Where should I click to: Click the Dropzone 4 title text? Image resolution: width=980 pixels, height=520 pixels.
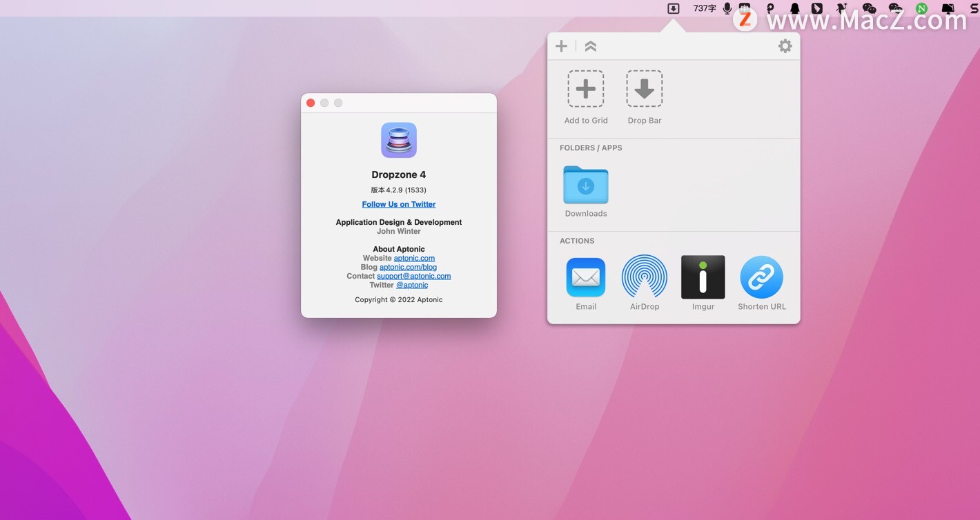tap(399, 174)
